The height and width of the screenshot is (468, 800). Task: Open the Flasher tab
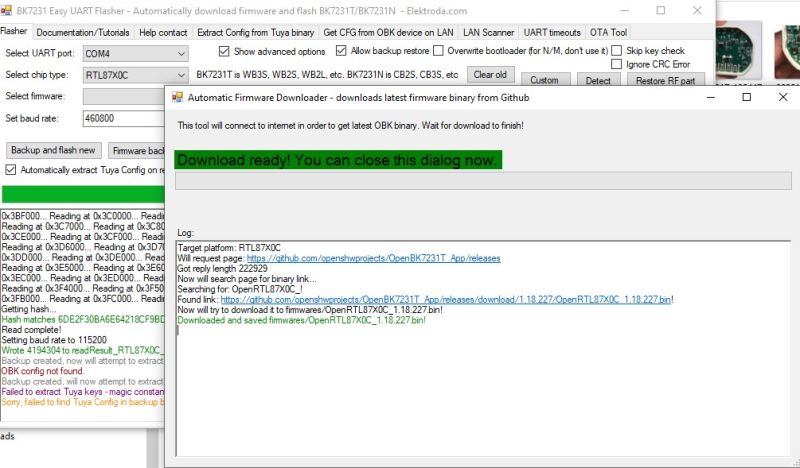point(14,32)
